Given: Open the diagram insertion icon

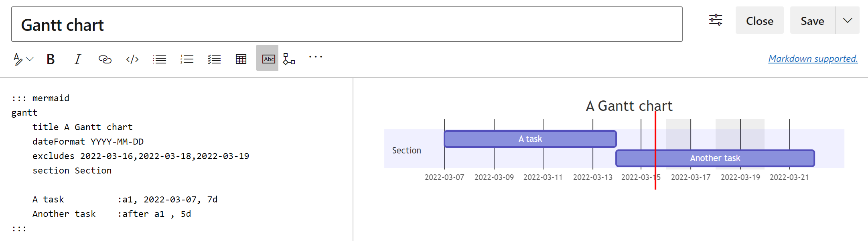Looking at the screenshot, I should pyautogui.click(x=288, y=59).
